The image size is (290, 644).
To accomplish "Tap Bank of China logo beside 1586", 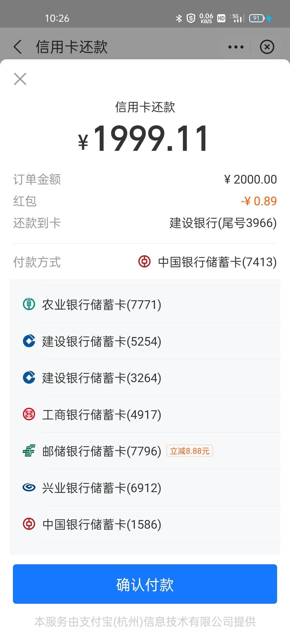I will (x=29, y=524).
